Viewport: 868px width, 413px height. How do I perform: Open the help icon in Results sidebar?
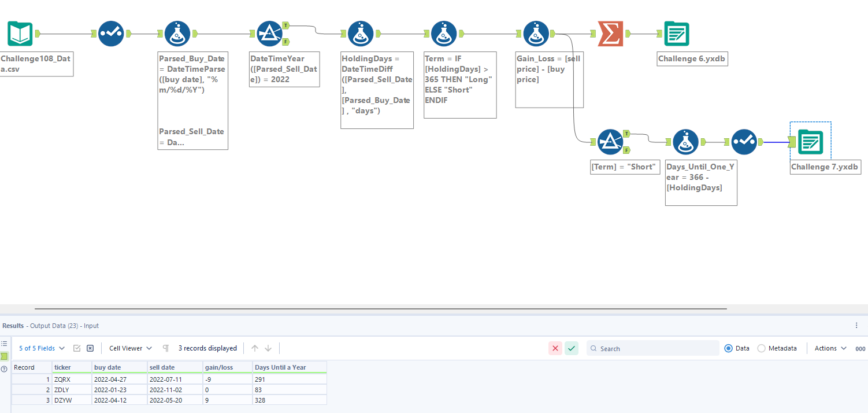[x=4, y=368]
